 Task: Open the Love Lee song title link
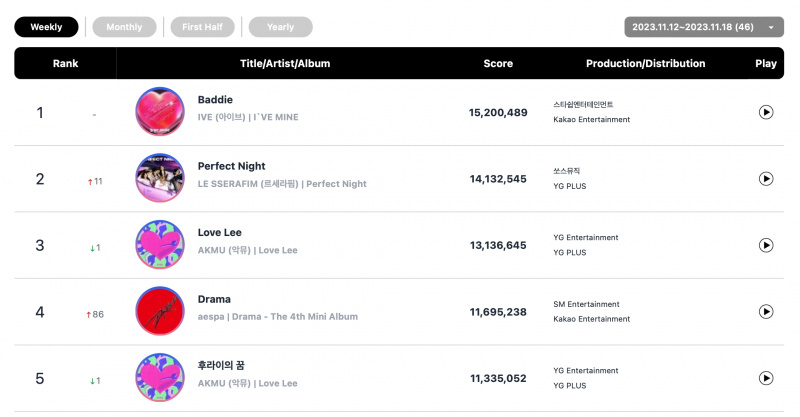220,232
